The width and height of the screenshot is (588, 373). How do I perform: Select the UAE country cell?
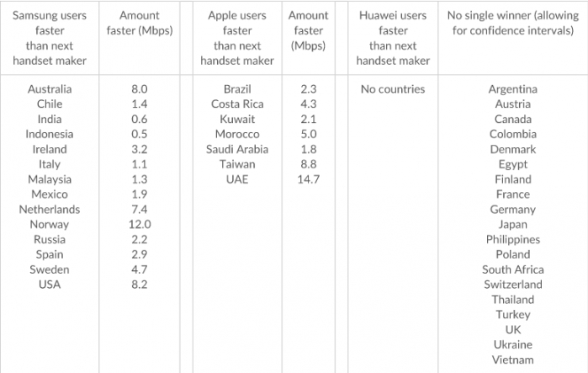coord(237,179)
